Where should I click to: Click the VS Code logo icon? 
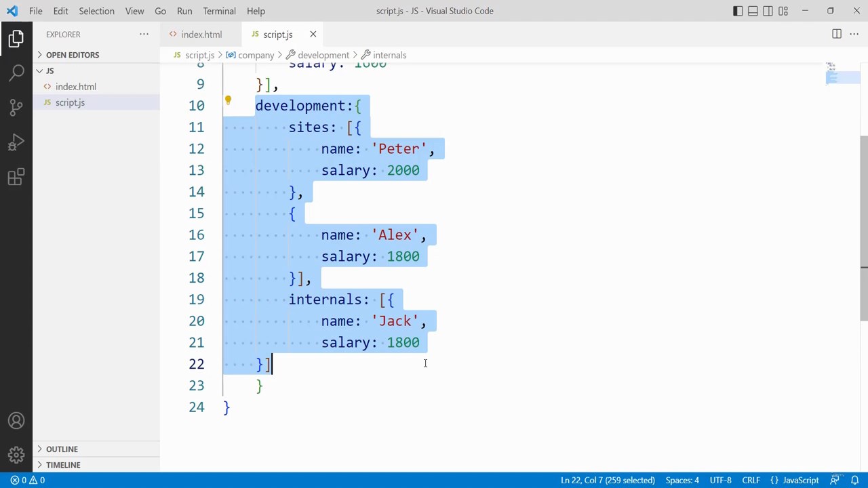[12, 11]
